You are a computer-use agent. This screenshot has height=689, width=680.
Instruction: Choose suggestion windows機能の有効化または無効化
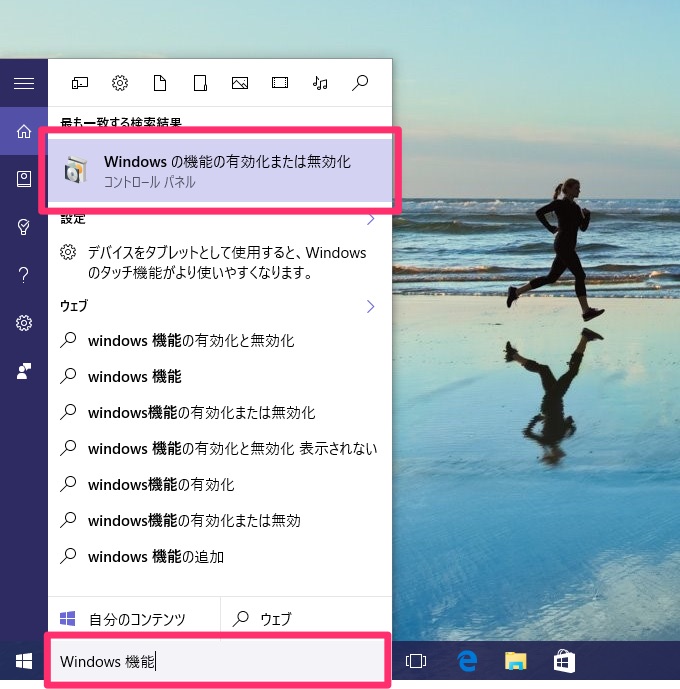(x=220, y=413)
